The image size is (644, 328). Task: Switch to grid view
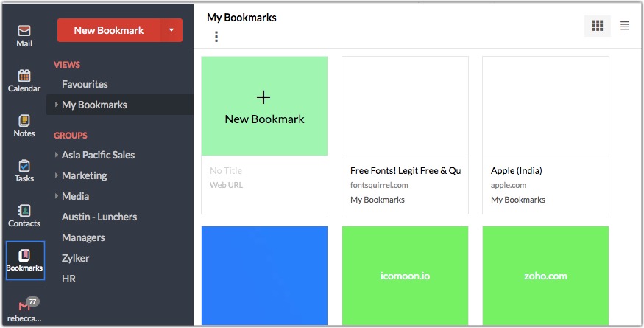click(x=597, y=26)
